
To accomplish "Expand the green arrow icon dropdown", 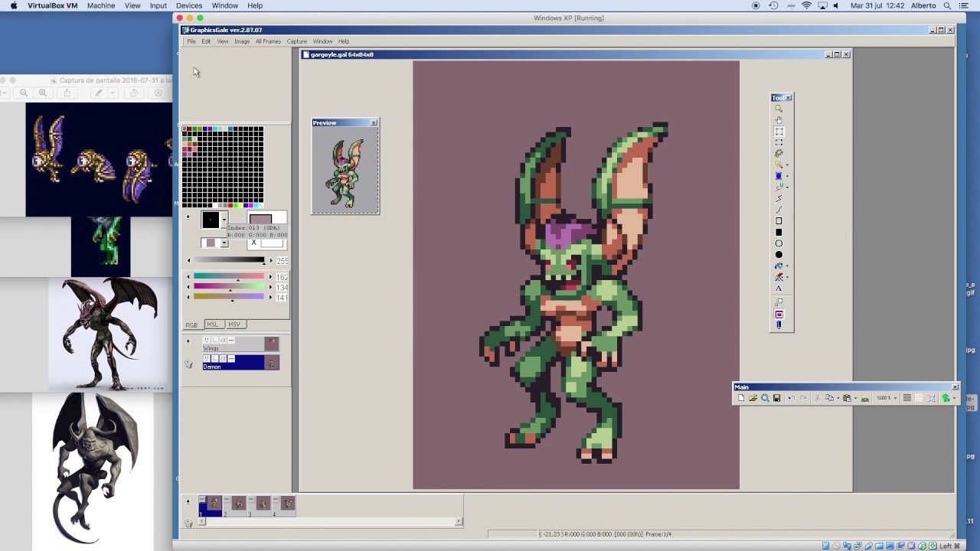I will [x=954, y=398].
